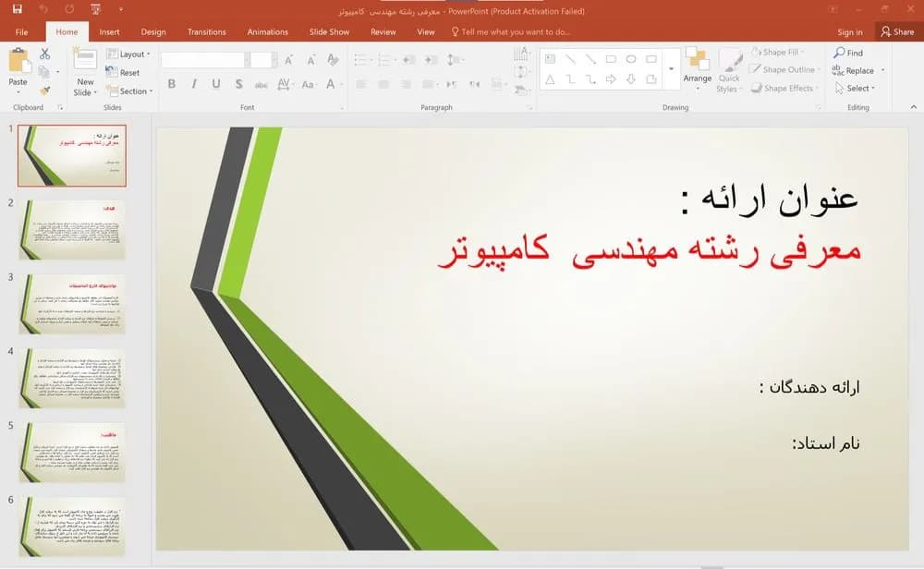
Task: Switch to the Animations tab
Action: pyautogui.click(x=268, y=31)
